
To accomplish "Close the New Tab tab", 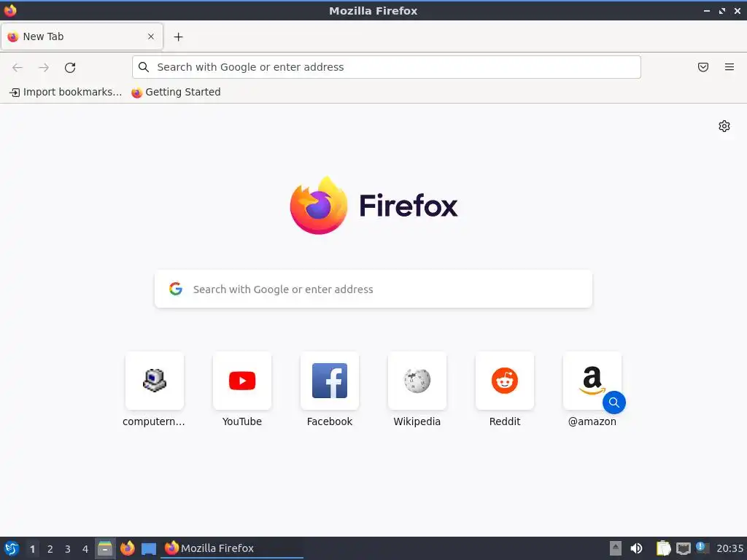I will pos(151,36).
